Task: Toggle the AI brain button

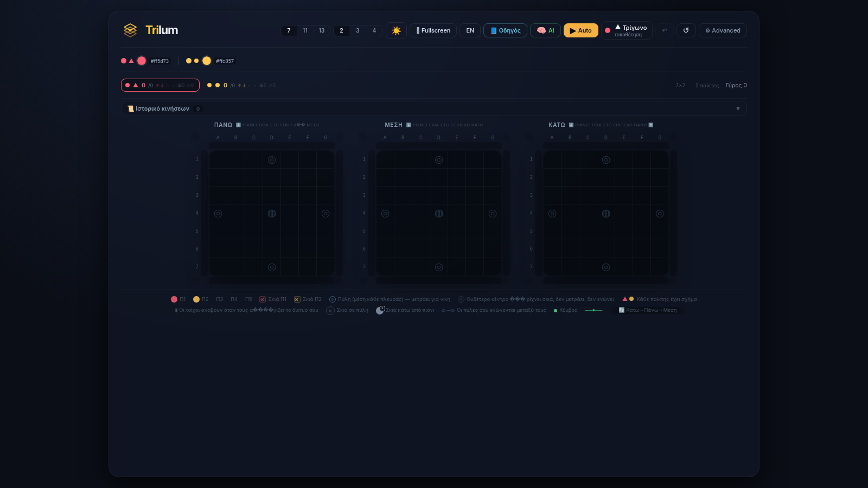Action: (x=545, y=30)
